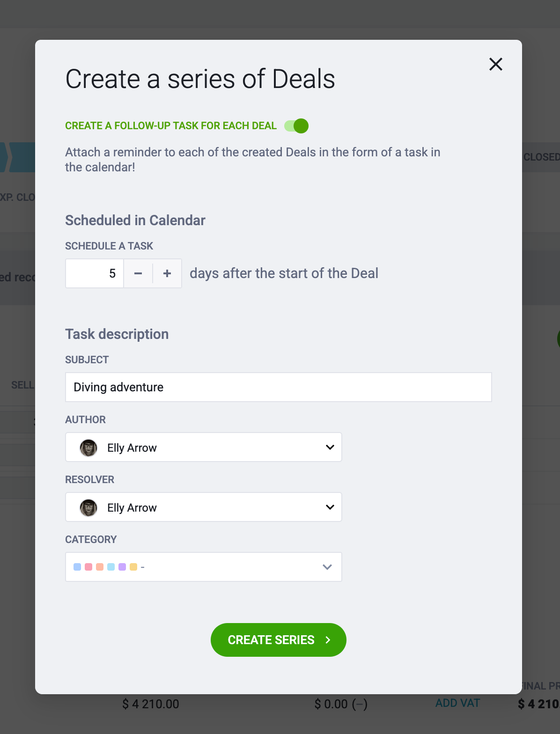
Task: Click the Author dropdown chevron arrow
Action: pyautogui.click(x=330, y=447)
